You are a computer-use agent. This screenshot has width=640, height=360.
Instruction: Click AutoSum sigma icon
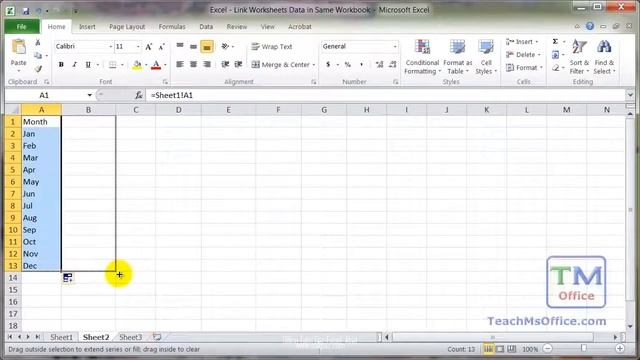pyautogui.click(x=555, y=42)
